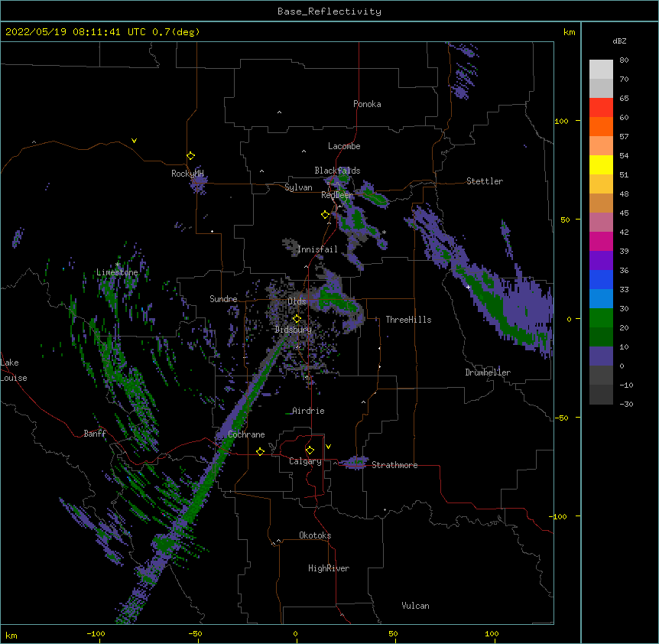Select the blue 36-33 dBZ legend swatch
The image size is (659, 644).
pos(601,279)
